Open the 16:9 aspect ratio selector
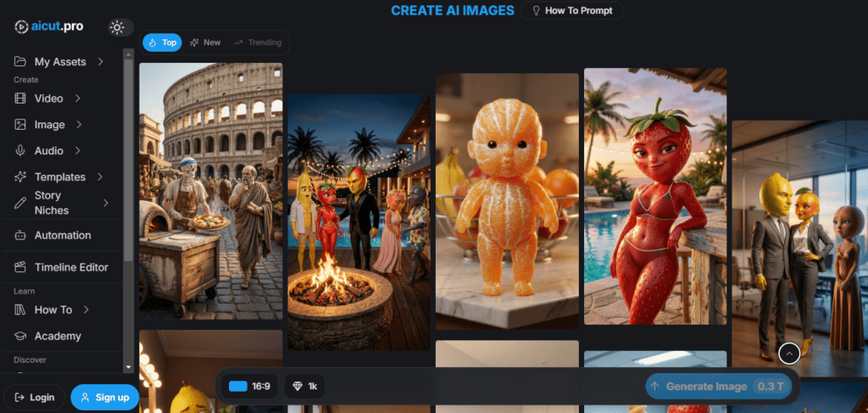The height and width of the screenshot is (413, 868). 249,387
